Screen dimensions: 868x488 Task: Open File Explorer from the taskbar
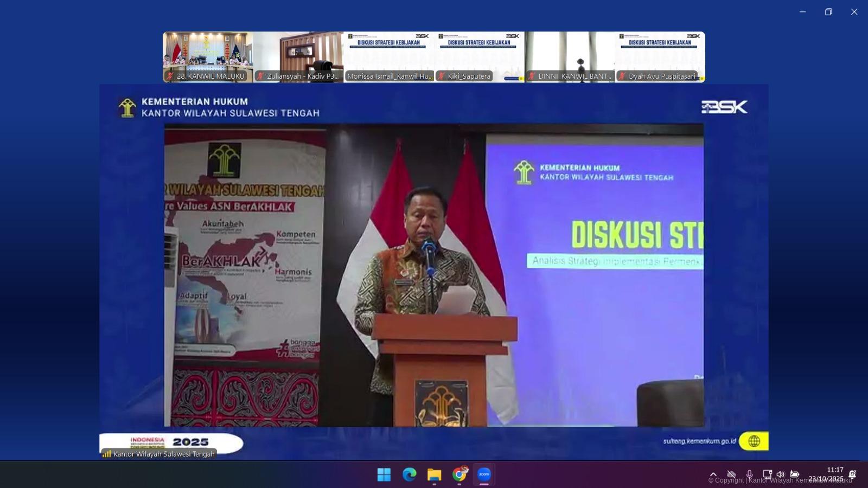click(x=434, y=474)
